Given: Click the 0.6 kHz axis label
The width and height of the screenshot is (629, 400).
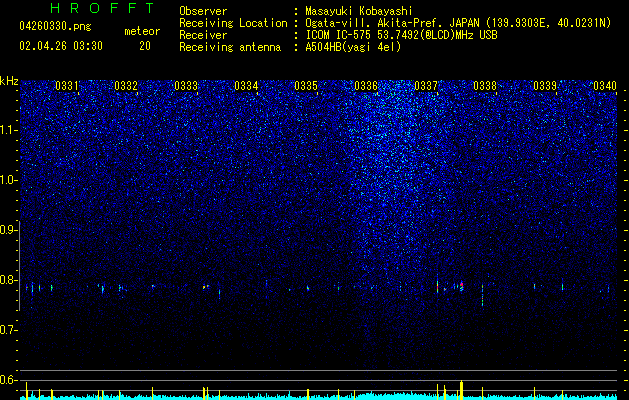Looking at the screenshot, I should click(8, 380).
